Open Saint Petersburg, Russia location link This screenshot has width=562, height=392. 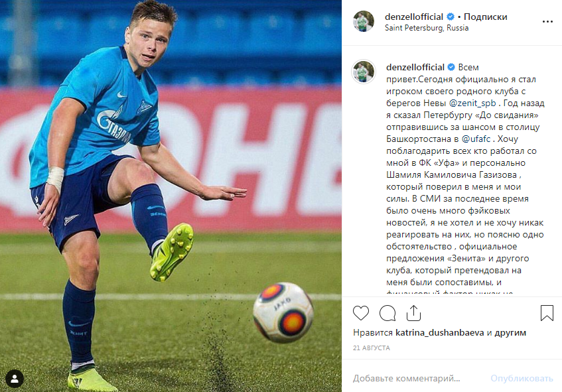[x=427, y=28]
